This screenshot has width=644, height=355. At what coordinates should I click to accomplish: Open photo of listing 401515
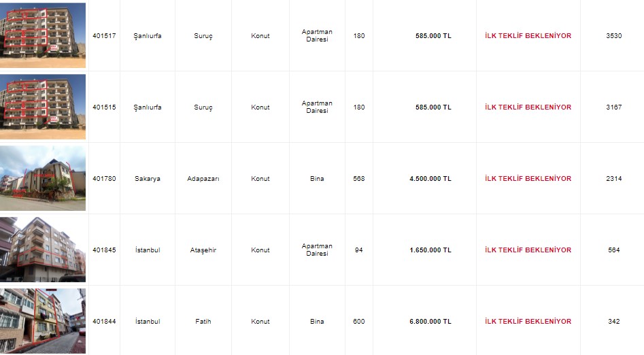pyautogui.click(x=43, y=107)
